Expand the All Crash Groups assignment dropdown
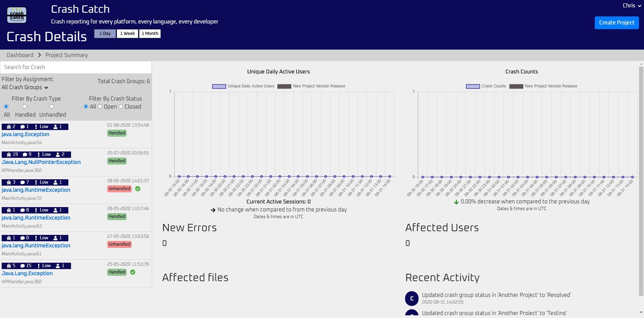This screenshot has width=644, height=318. coord(25,87)
